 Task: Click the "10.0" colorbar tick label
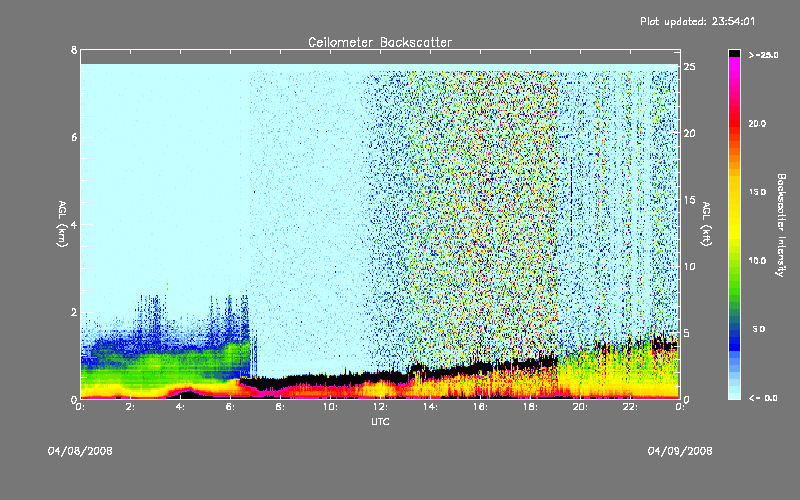[757, 261]
